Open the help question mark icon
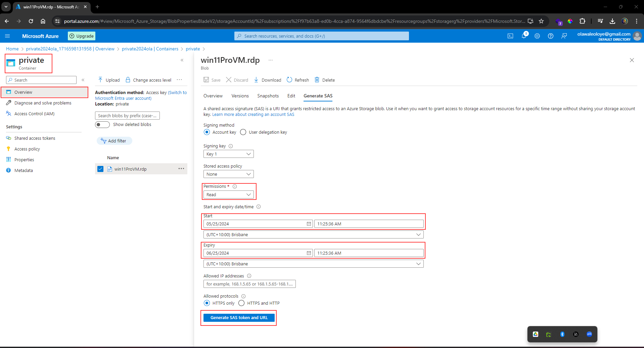 point(551,36)
